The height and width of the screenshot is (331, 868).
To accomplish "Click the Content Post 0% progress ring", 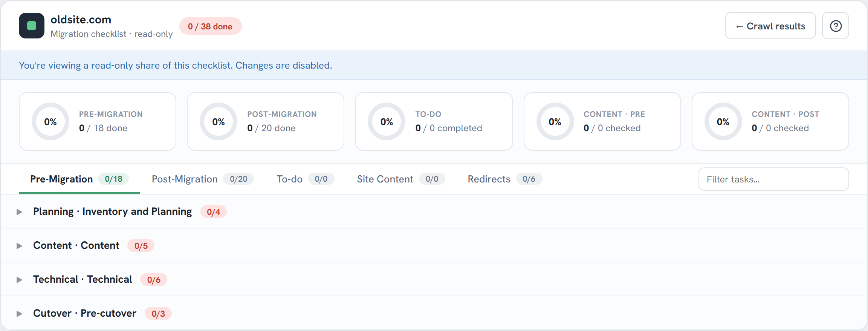I will (x=723, y=121).
